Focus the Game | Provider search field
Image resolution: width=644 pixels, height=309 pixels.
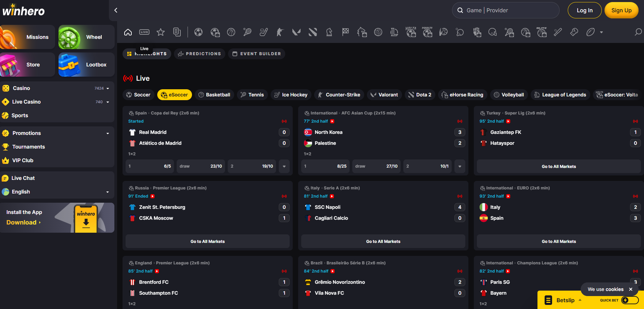click(506, 10)
